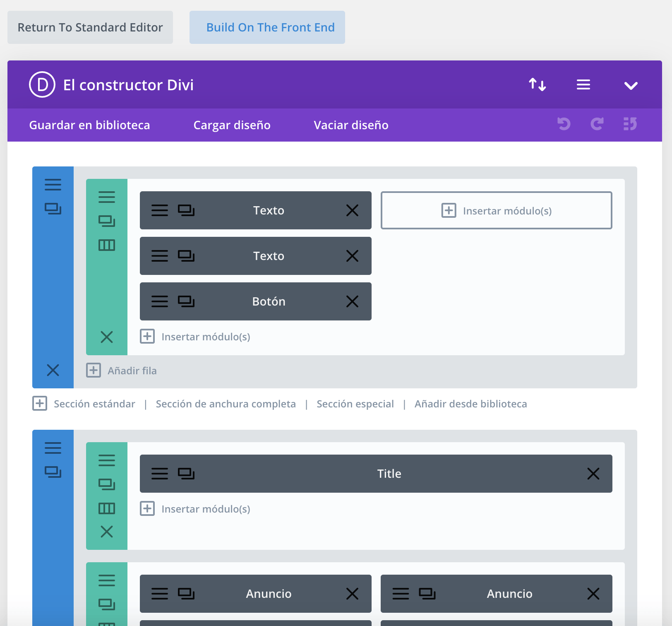
Task: Open the history states icon
Action: pyautogui.click(x=630, y=124)
